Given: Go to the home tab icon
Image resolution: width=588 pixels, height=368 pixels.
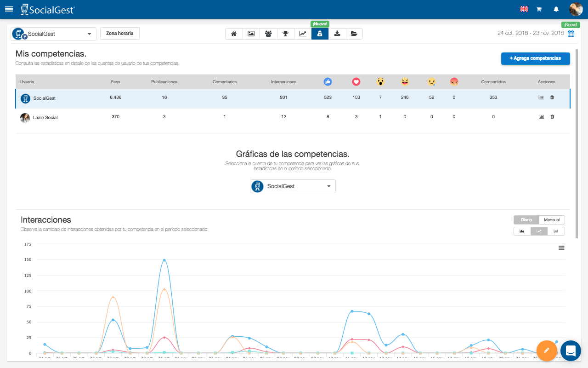Looking at the screenshot, I should [234, 34].
